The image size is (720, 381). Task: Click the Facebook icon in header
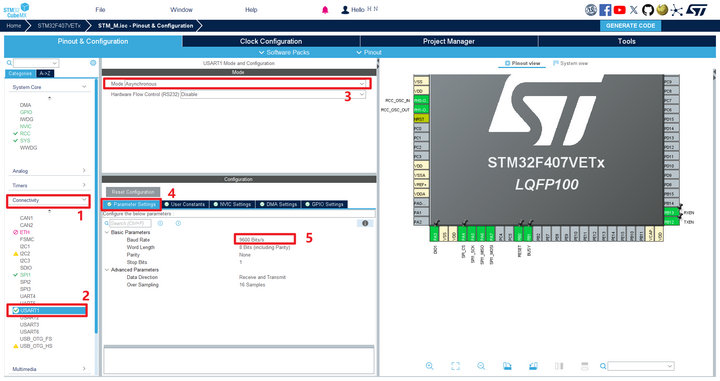pyautogui.click(x=605, y=10)
